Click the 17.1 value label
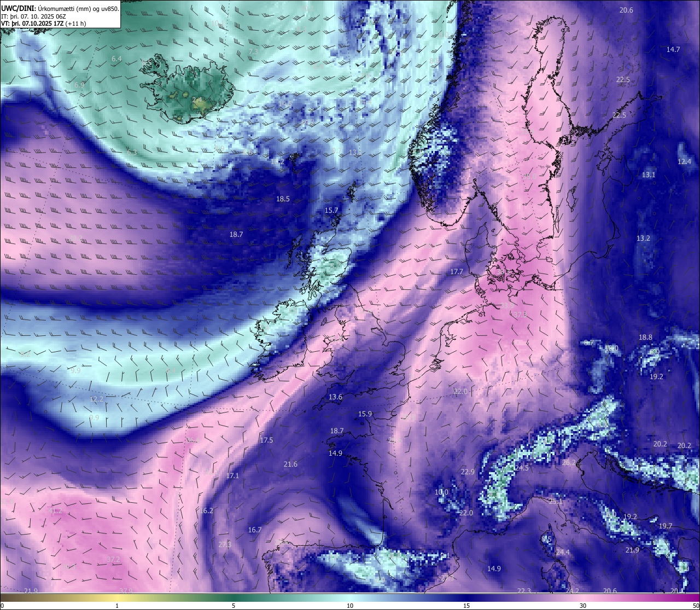Screen dimensions: 700x610 (232, 475)
